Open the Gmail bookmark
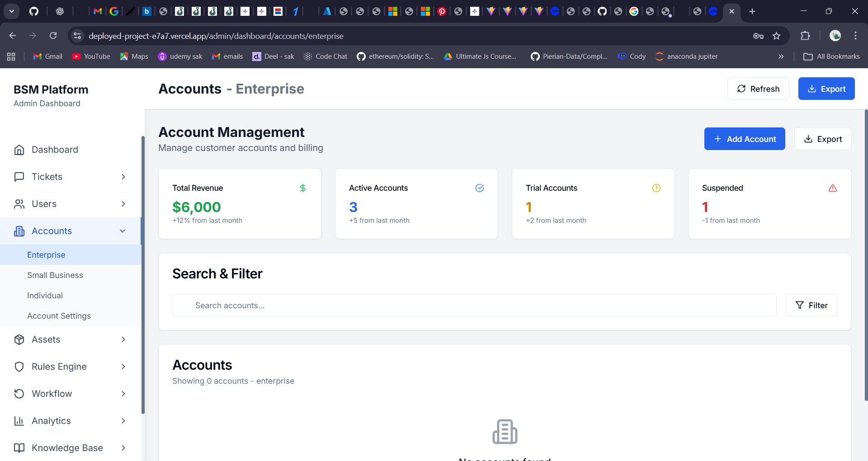 48,56
